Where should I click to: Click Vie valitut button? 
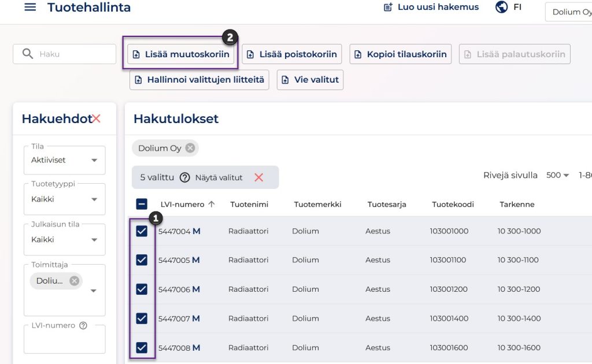[310, 80]
